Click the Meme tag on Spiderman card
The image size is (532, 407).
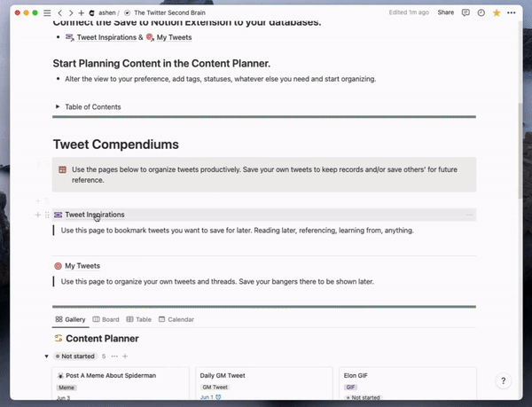(66, 387)
